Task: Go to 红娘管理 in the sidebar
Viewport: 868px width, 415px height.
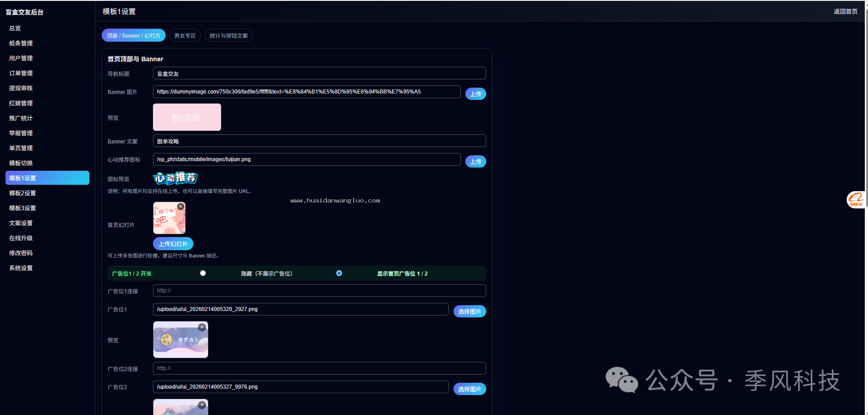Action: click(x=47, y=103)
